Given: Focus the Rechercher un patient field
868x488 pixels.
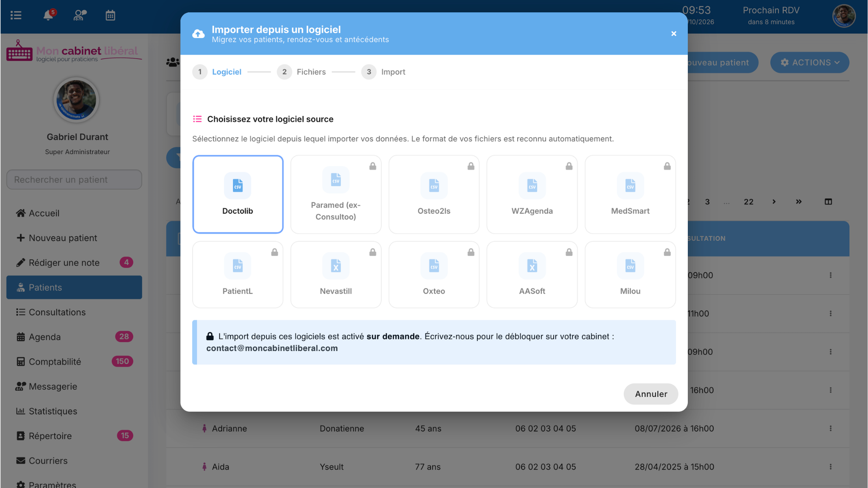Looking at the screenshot, I should click(74, 179).
